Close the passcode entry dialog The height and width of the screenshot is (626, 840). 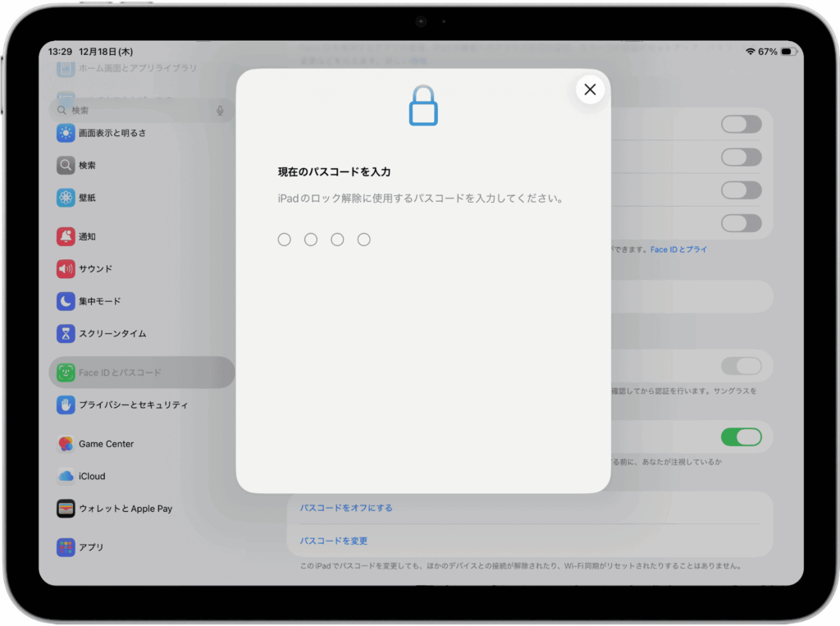[590, 89]
